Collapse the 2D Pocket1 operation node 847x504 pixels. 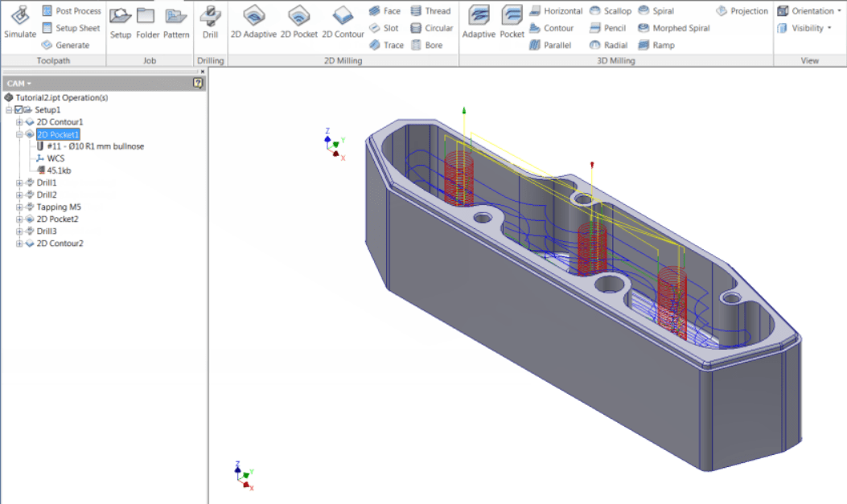click(x=19, y=133)
